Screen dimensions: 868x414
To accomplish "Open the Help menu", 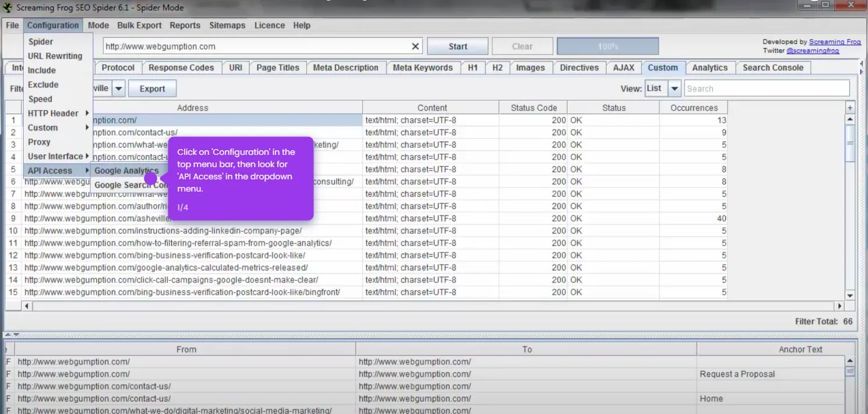I will pyautogui.click(x=302, y=26).
